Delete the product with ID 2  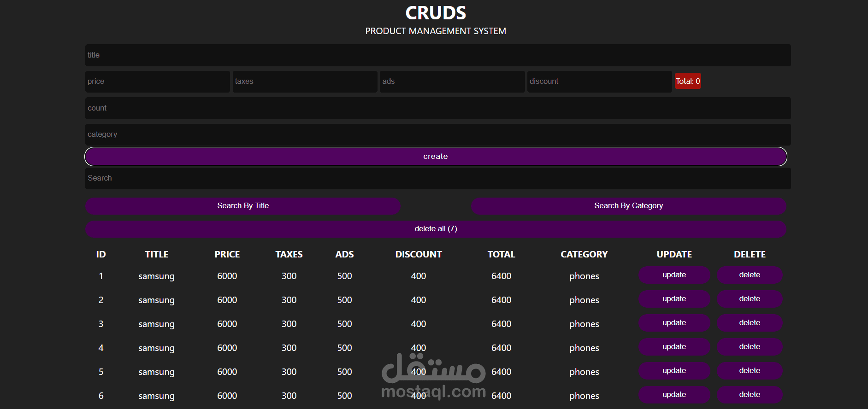[750, 299]
